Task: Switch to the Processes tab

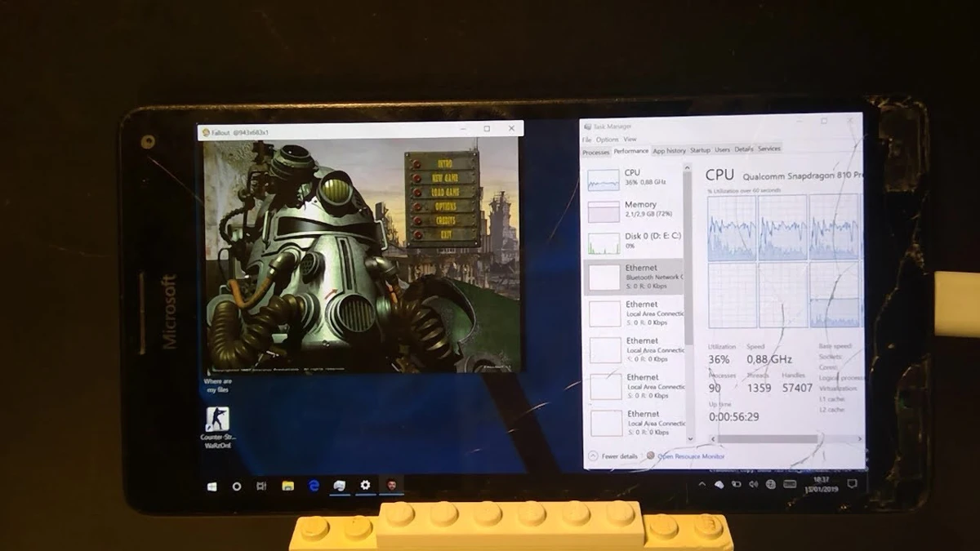Action: pyautogui.click(x=595, y=151)
